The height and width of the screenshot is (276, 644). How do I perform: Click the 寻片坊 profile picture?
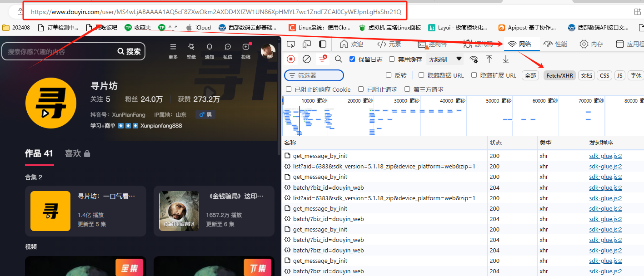pos(51,103)
